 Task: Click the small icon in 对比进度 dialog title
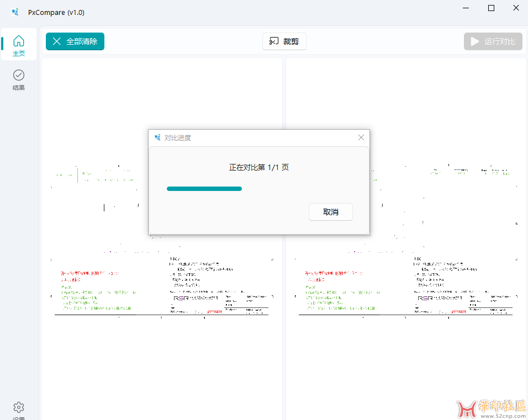click(157, 137)
